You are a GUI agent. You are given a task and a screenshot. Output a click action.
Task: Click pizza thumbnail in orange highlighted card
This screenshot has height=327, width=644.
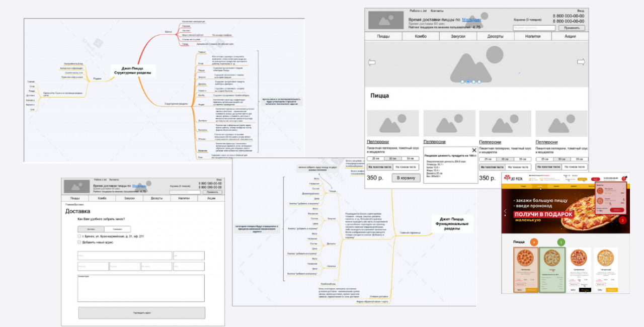[x=525, y=258]
